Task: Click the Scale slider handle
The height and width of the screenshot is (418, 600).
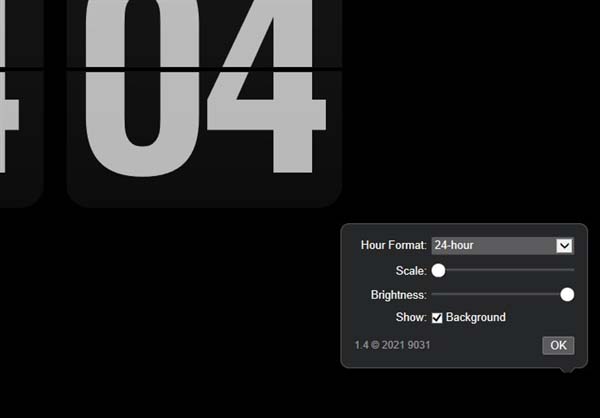Action: click(439, 271)
